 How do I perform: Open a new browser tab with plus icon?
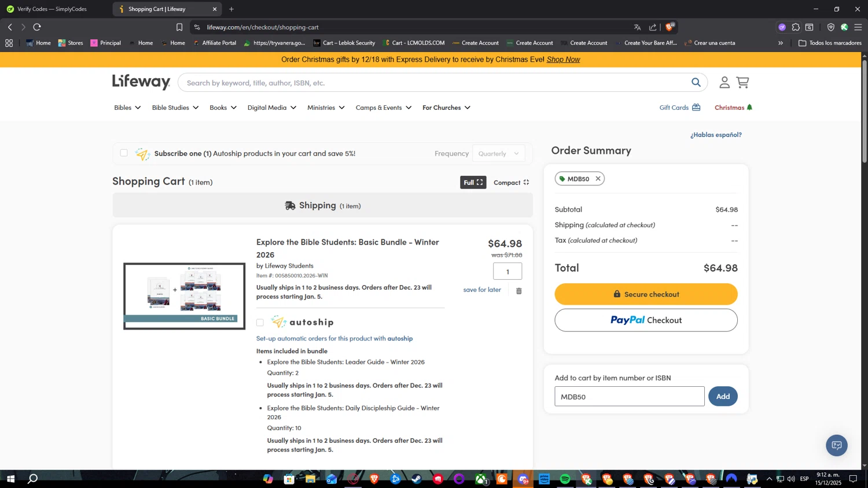(231, 9)
